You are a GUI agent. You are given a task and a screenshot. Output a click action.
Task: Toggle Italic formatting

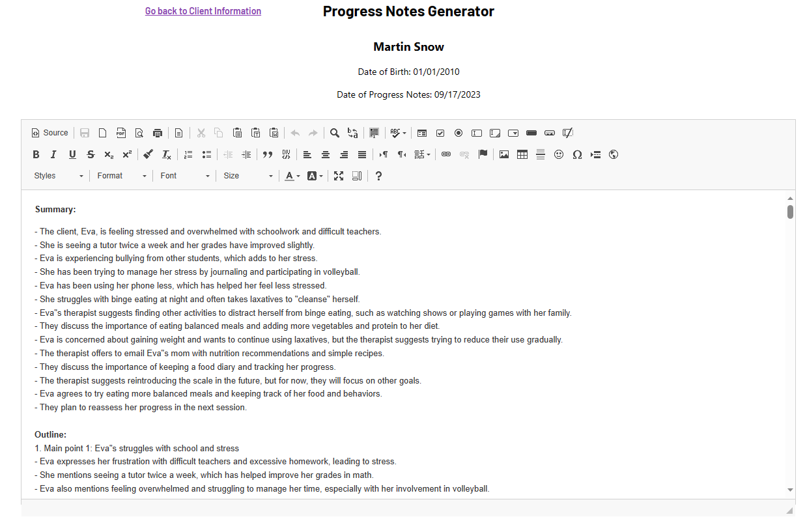[54, 154]
